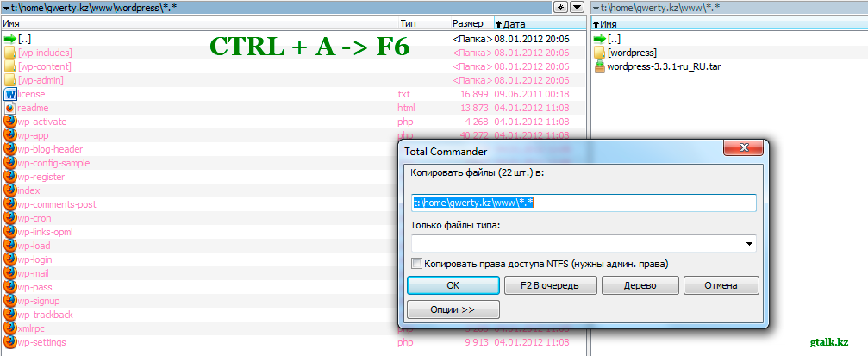The image size is (868, 356).
Task: Click the [wordpress] folder name in right panel
Action: coord(632,53)
